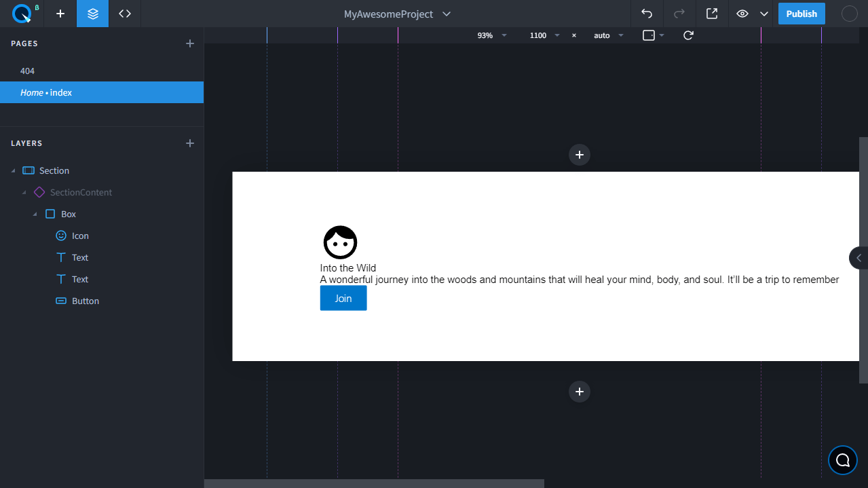
Task: Collapse the Box layer arrow
Action: coord(35,214)
